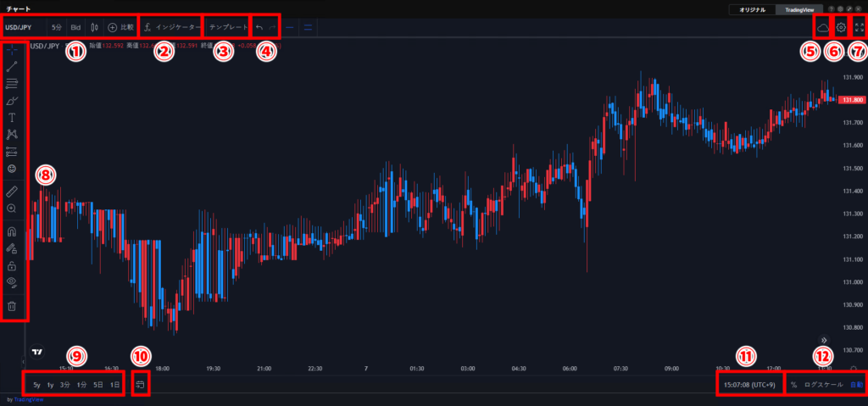Pick the ruler measure tool

(13, 192)
